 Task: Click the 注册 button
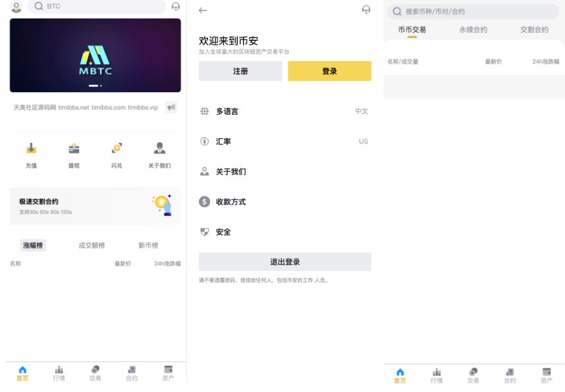pos(240,71)
